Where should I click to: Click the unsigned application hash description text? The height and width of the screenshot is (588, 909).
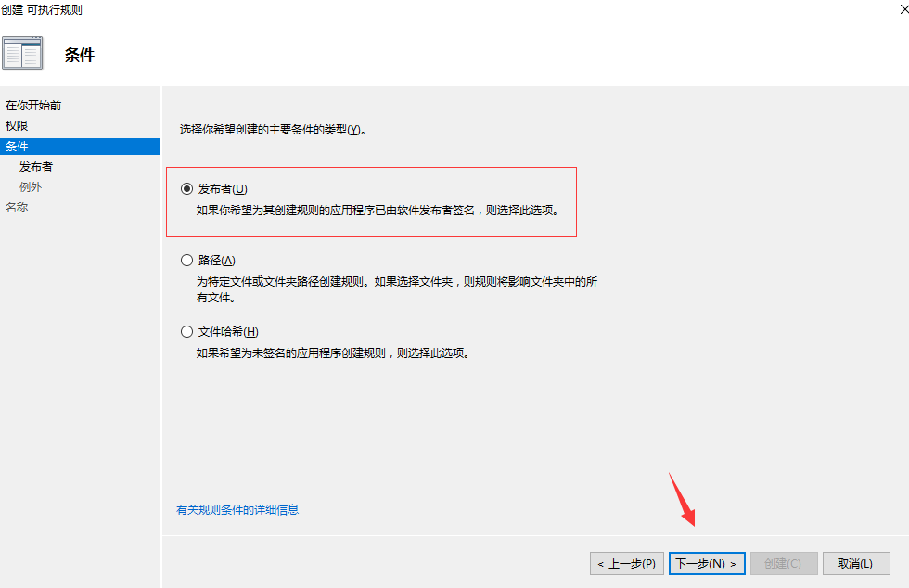(333, 353)
